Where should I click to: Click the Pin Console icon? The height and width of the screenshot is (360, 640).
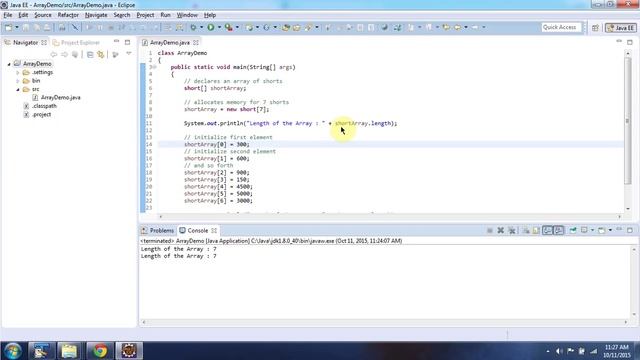click(573, 231)
